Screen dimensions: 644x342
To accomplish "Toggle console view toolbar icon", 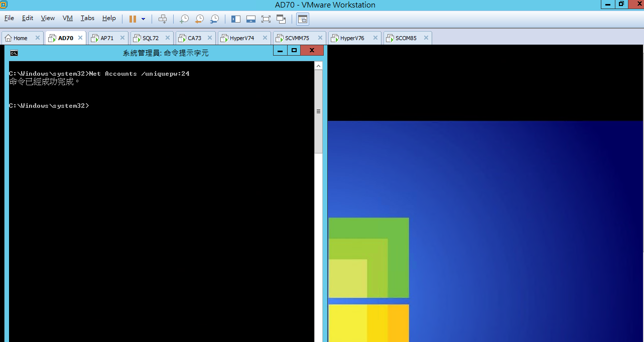I will pyautogui.click(x=303, y=19).
